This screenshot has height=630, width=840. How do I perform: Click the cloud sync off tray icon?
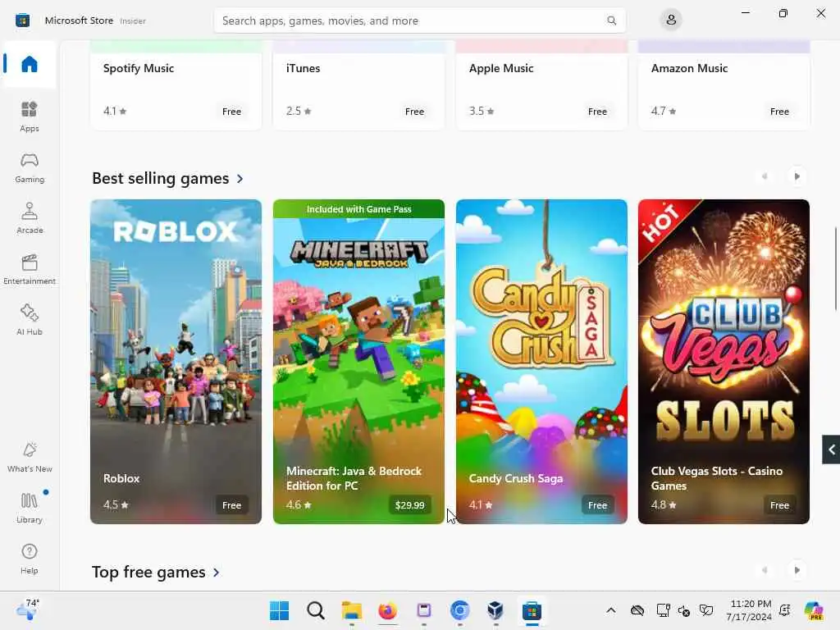coord(637,610)
